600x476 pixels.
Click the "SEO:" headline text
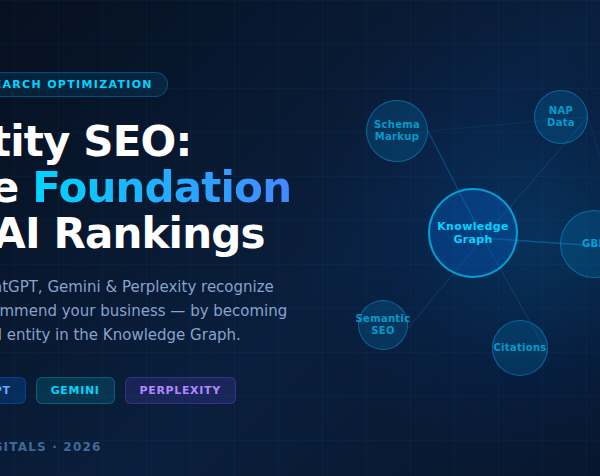(x=137, y=141)
